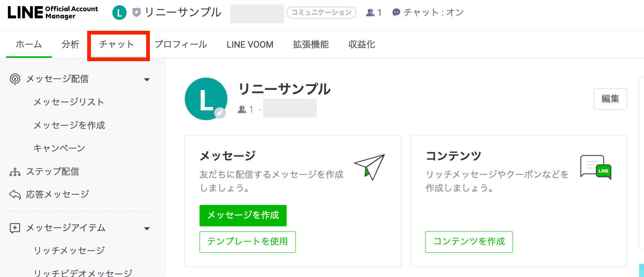Click the paper plane message icon

pyautogui.click(x=369, y=167)
